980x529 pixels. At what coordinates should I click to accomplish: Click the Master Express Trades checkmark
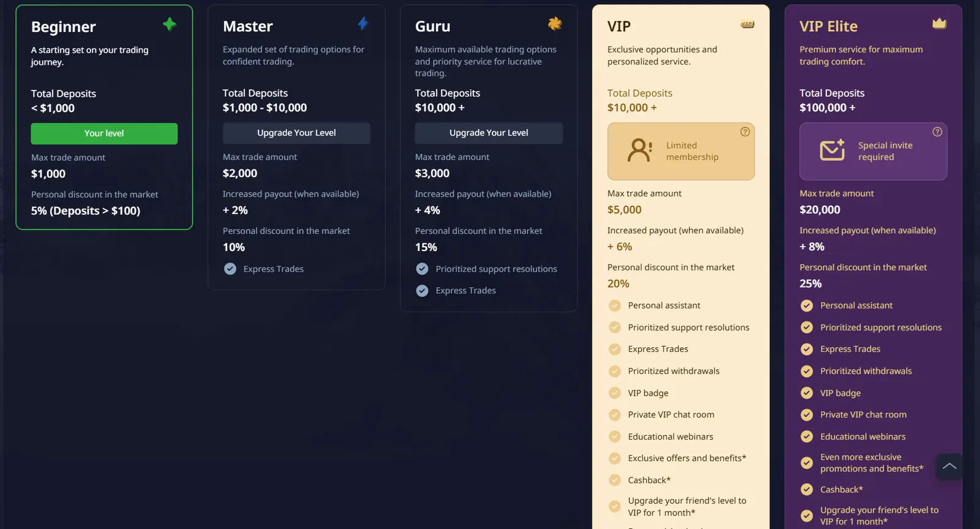[x=230, y=269]
